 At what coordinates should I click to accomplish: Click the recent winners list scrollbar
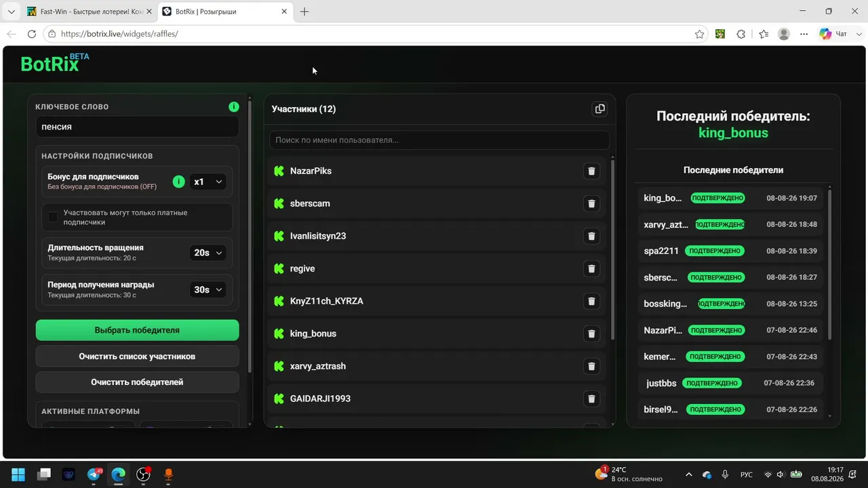[829, 264]
